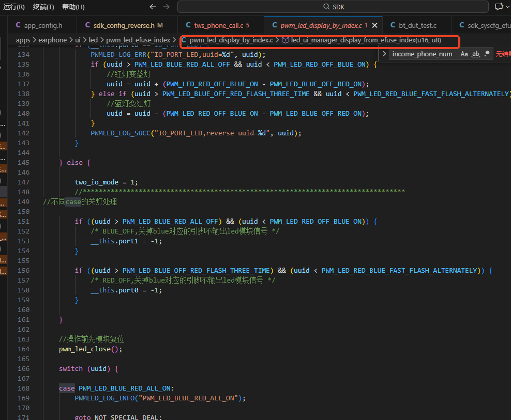Open the 终端(T) menu
This screenshot has width=511, height=420.
pyautogui.click(x=43, y=7)
